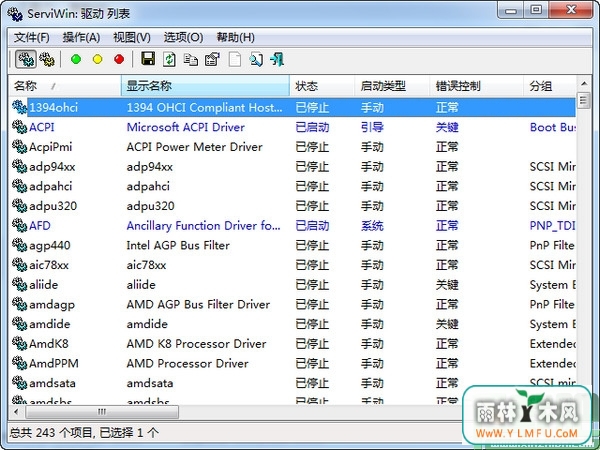The width and height of the screenshot is (600, 450).
Task: Click the blank page report icon
Action: click(235, 59)
